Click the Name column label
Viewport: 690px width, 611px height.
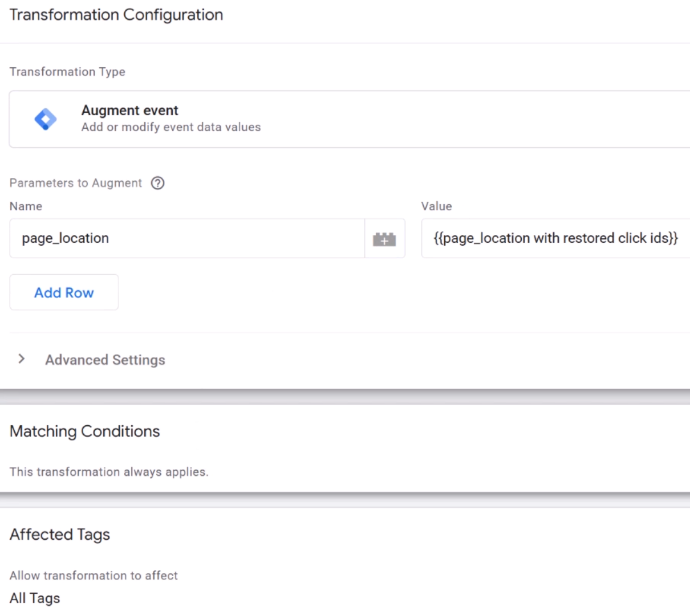click(x=26, y=206)
